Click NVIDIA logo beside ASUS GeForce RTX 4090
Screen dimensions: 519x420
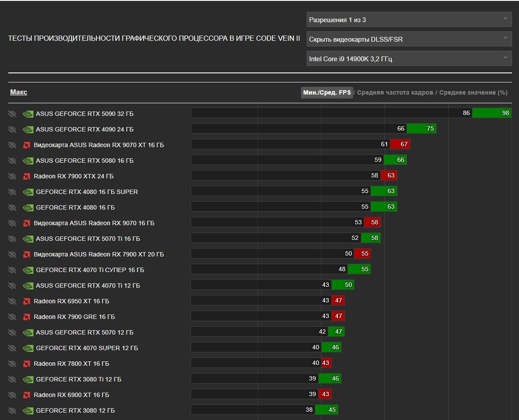28,130
